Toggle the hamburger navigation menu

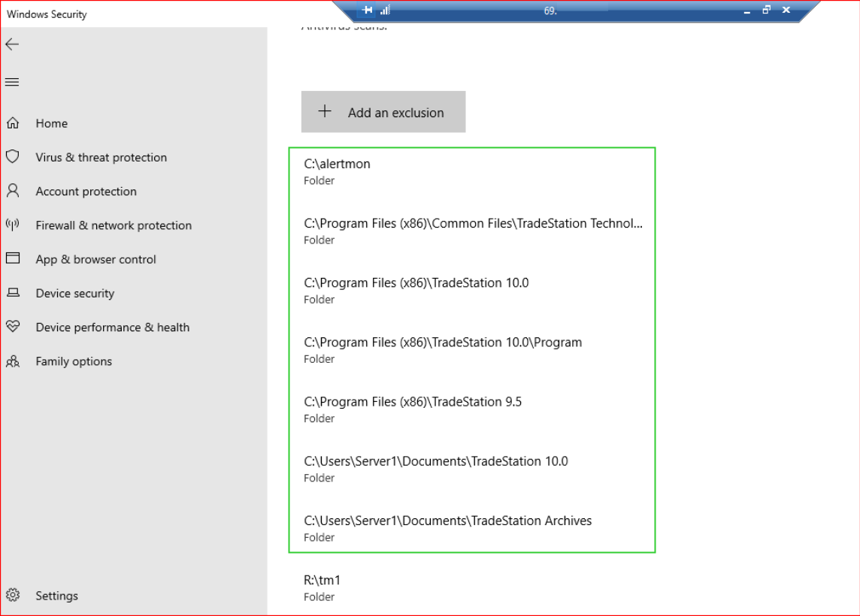(x=12, y=82)
